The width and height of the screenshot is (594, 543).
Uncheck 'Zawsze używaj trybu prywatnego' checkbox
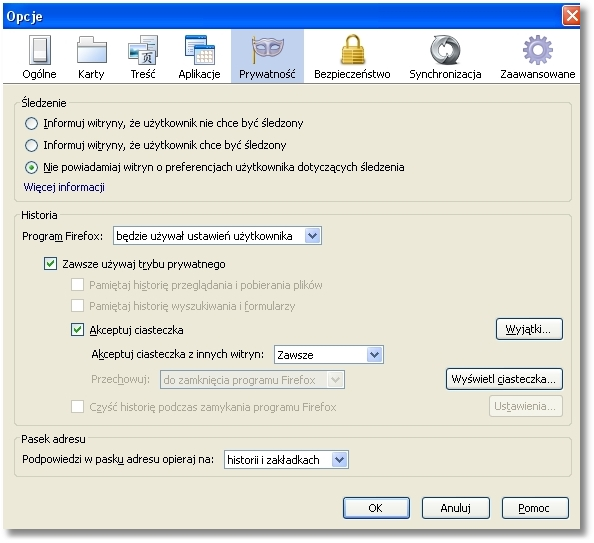pyautogui.click(x=50, y=264)
